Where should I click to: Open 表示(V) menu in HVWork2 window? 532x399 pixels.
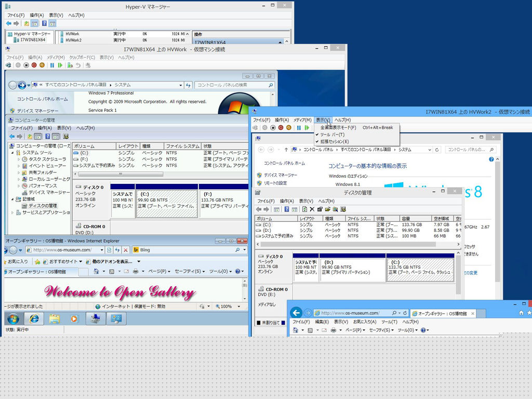323,120
